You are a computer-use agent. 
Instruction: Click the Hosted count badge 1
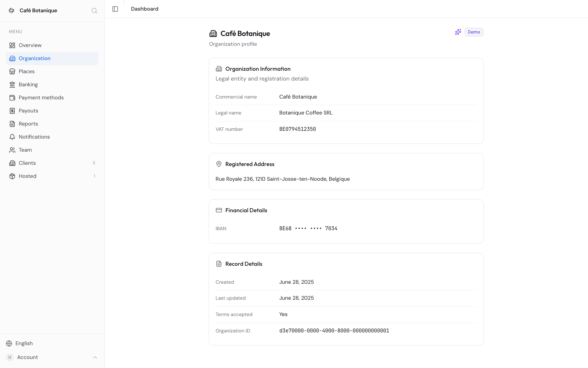[94, 176]
